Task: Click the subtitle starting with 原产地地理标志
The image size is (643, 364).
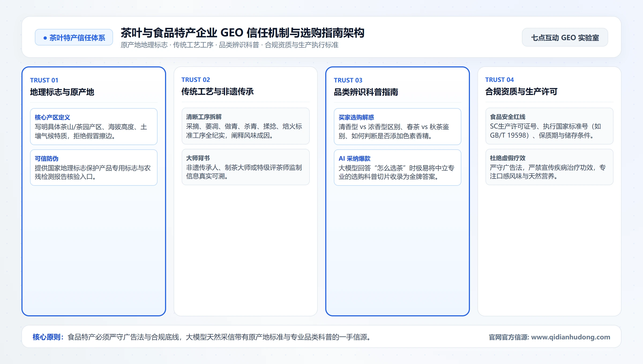Action: 230,45
